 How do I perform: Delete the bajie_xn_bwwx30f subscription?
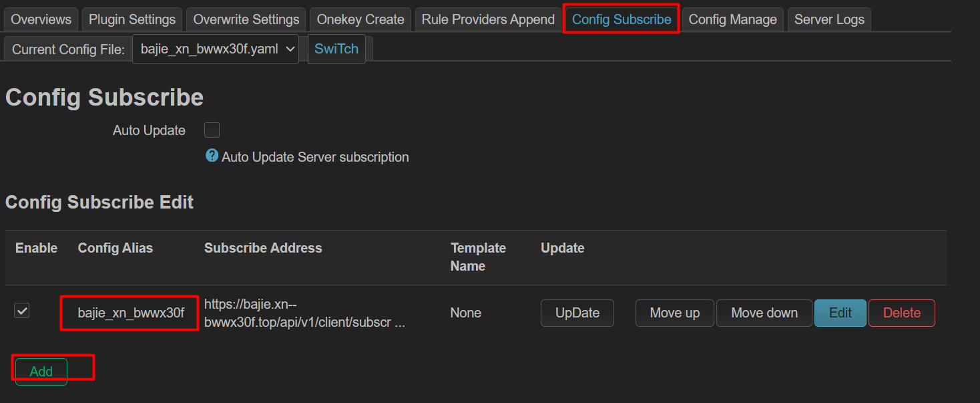[901, 313]
